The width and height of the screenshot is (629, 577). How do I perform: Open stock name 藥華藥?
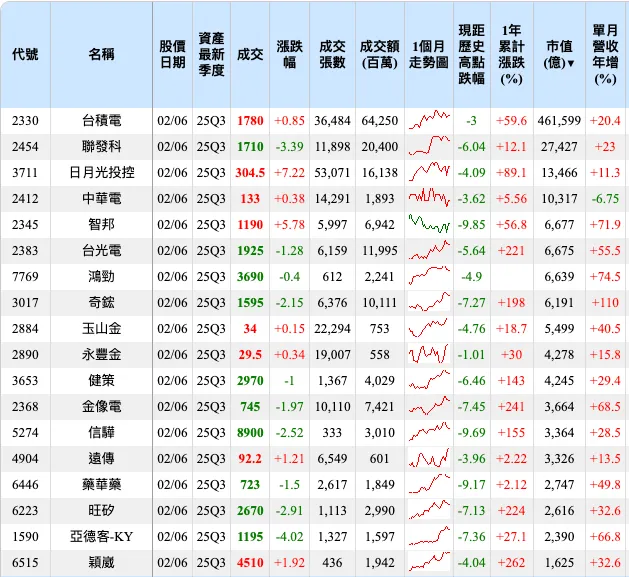tap(101, 485)
